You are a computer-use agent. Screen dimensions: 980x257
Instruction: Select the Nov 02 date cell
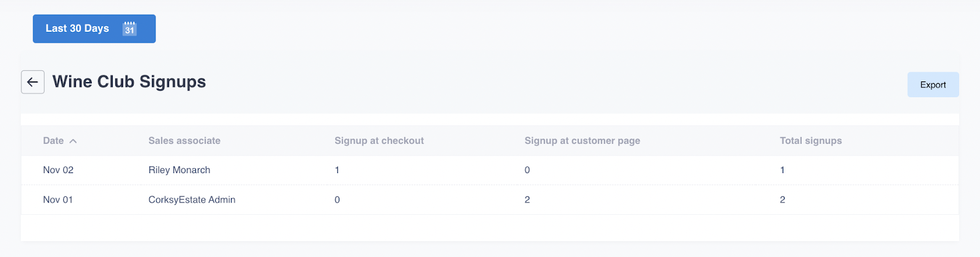[x=58, y=170]
